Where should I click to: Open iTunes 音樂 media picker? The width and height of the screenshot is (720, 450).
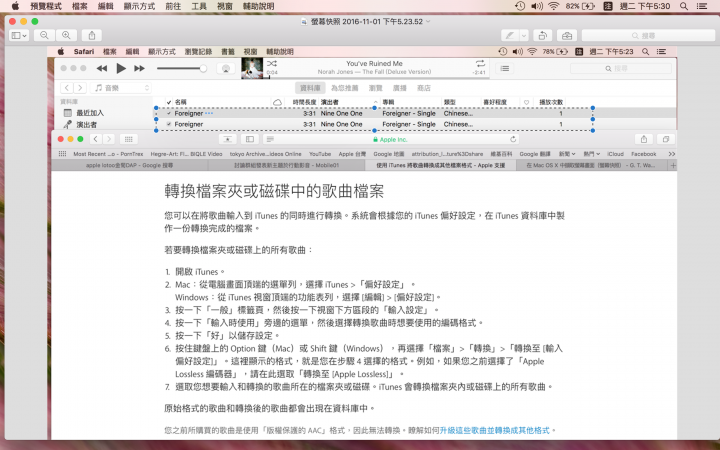tap(120, 88)
